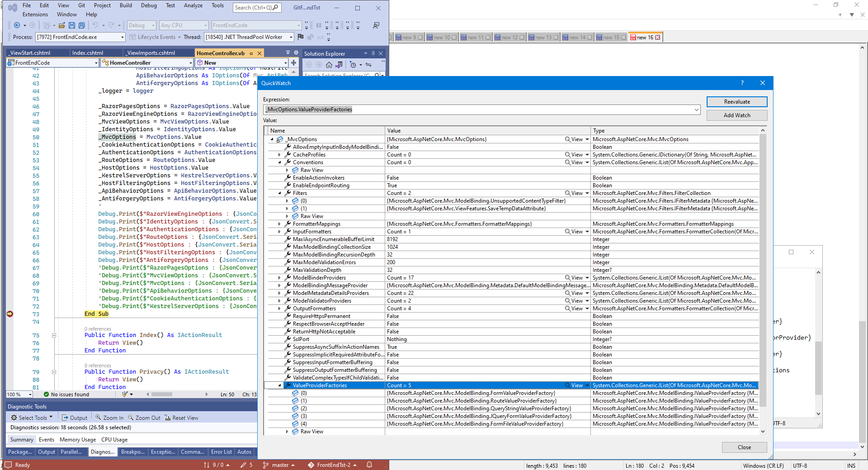Close the HomeController.vb tab
868x470 pixels.
point(259,53)
